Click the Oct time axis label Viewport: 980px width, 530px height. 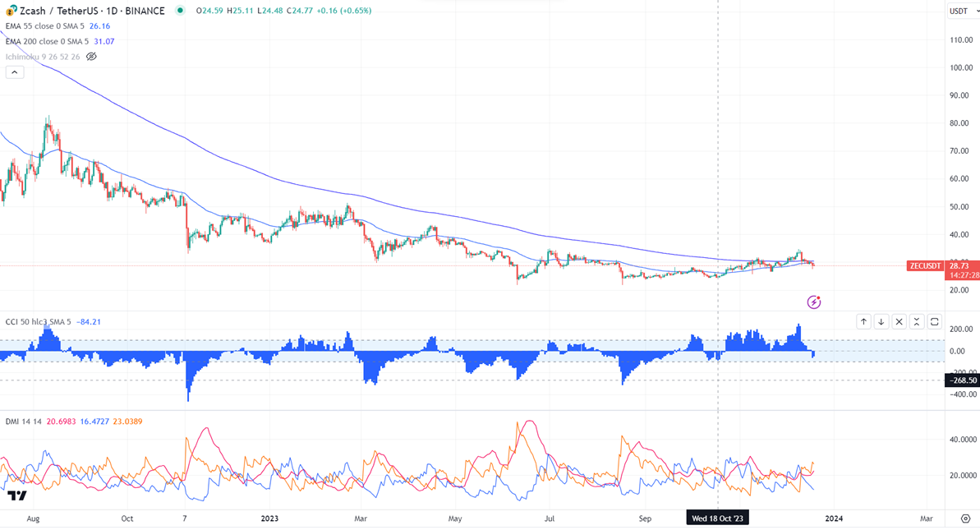tap(127, 518)
